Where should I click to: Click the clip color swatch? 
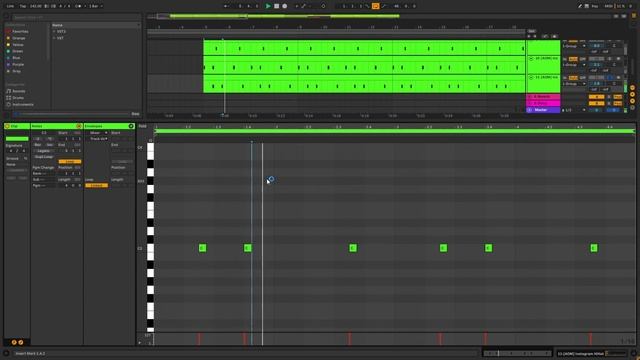click(x=17, y=139)
